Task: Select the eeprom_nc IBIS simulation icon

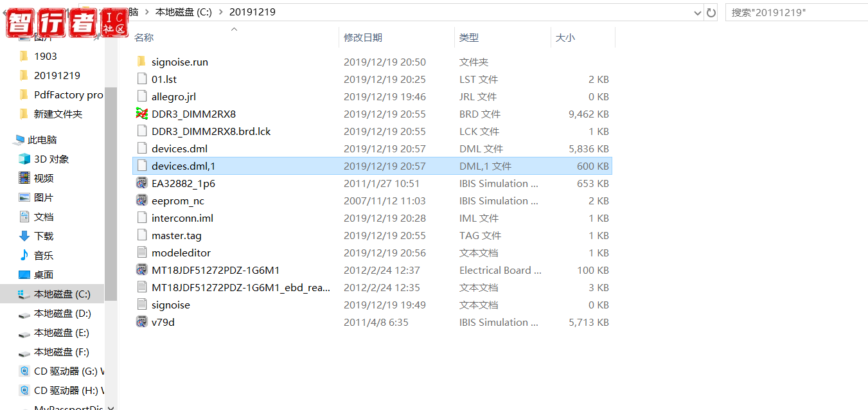Action: pos(142,201)
